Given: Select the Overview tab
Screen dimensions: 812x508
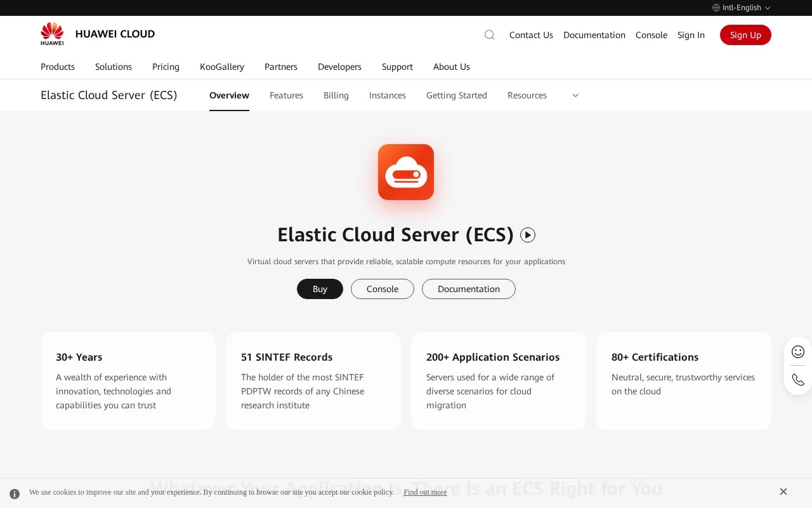Looking at the screenshot, I should tap(229, 95).
